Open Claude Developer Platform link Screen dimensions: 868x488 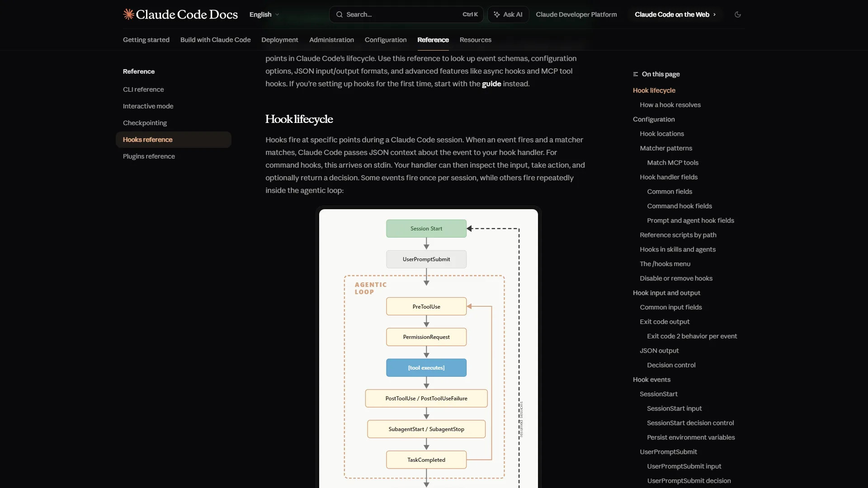[576, 14]
